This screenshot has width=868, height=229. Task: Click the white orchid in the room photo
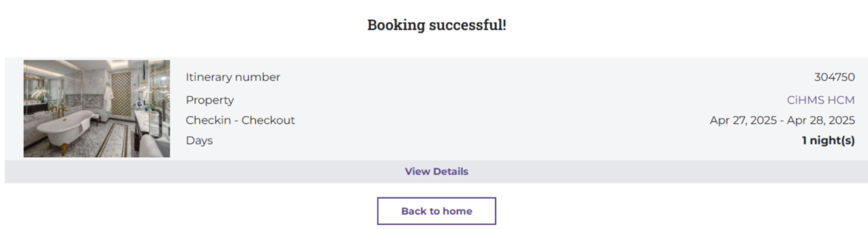coord(36,95)
